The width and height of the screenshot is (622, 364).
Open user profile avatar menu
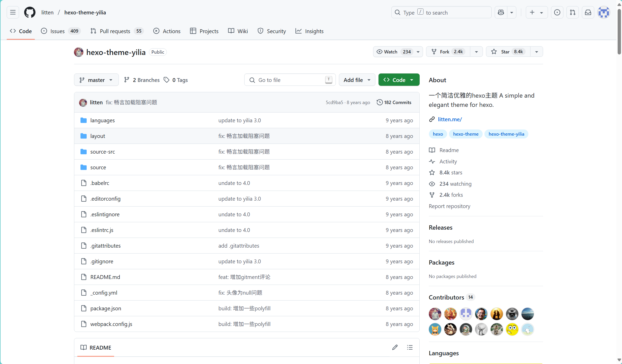604,12
